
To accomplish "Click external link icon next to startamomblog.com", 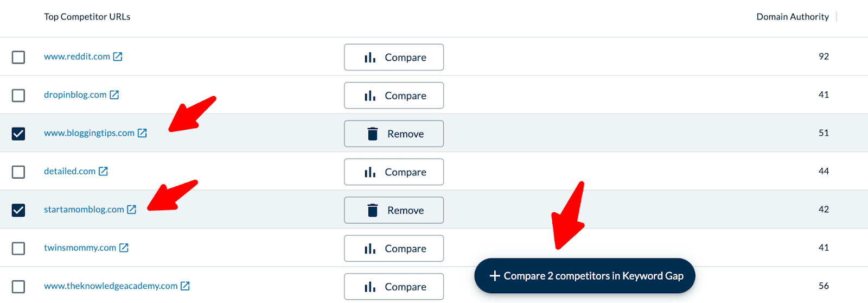I will 132,210.
